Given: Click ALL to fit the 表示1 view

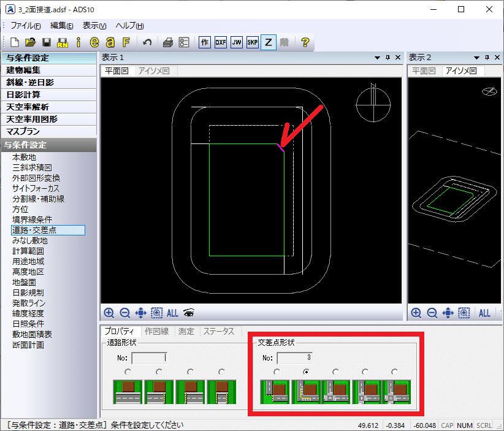Looking at the screenshot, I should pyautogui.click(x=173, y=313).
